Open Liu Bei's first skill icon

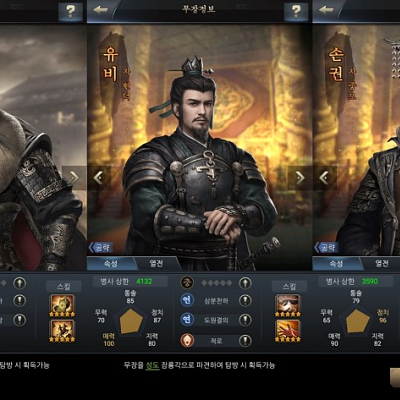[x=62, y=304]
